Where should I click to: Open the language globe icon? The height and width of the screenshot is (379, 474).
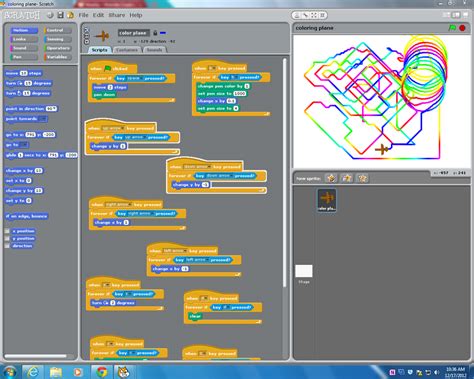[50, 15]
